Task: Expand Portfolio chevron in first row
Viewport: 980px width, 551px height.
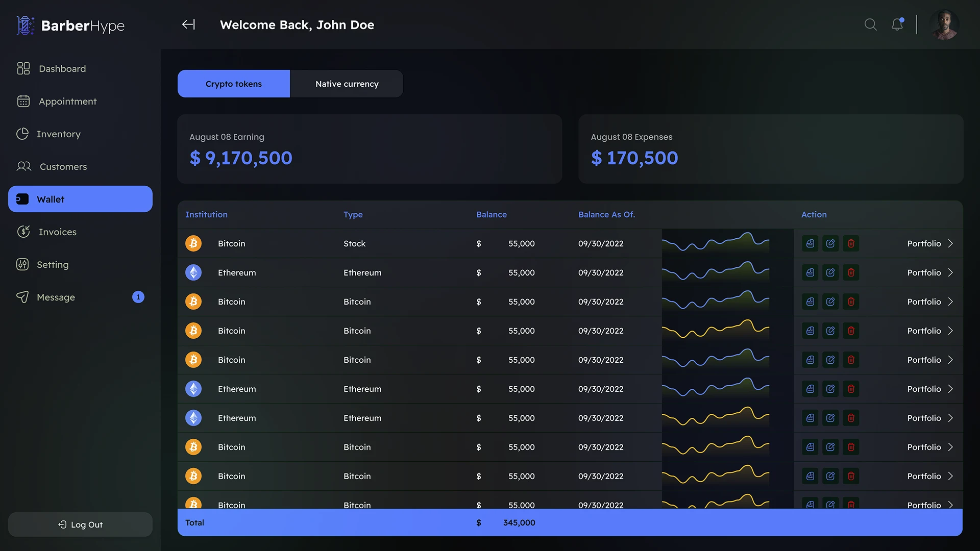Action: pos(950,243)
